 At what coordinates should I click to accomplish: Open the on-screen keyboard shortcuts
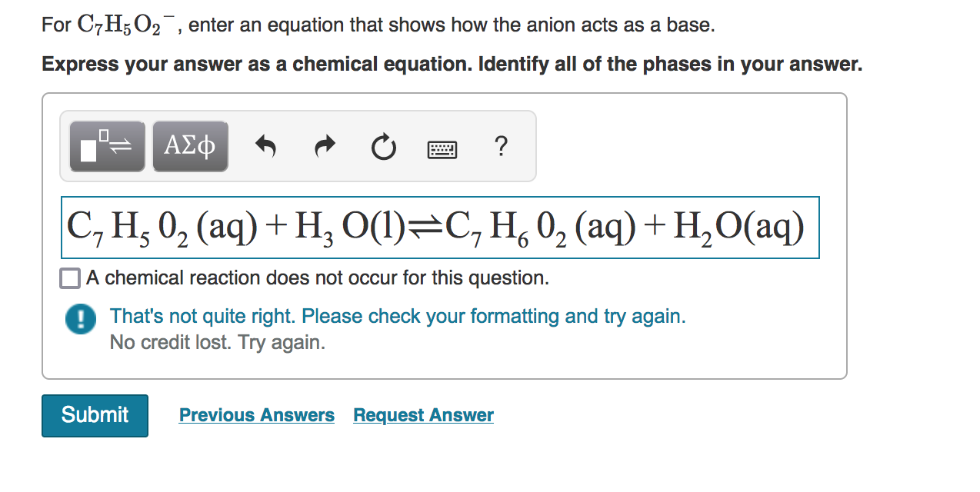(442, 148)
